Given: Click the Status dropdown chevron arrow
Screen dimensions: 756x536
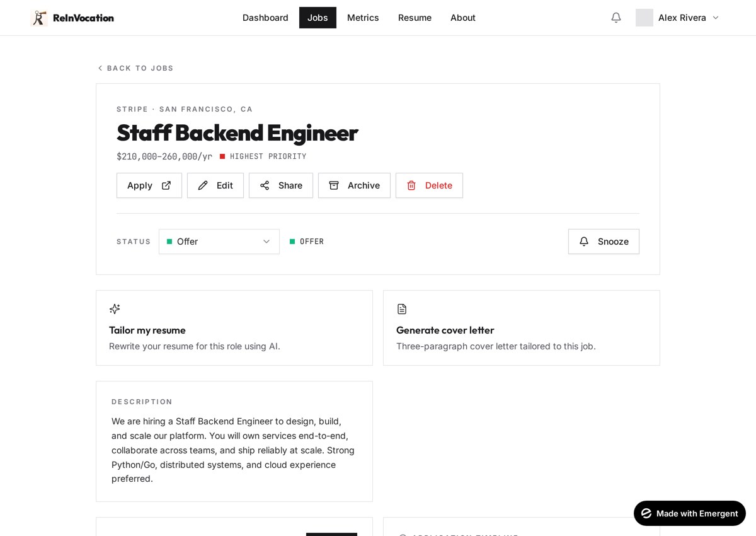Looking at the screenshot, I should click(266, 242).
